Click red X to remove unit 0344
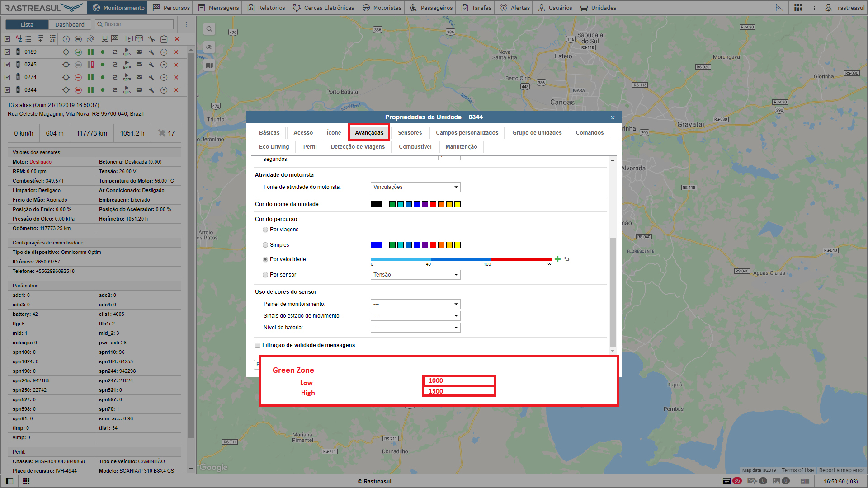 click(176, 90)
